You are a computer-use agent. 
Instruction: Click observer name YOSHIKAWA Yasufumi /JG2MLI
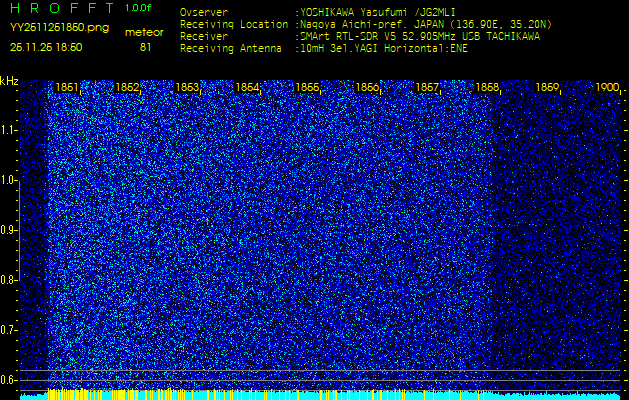pyautogui.click(x=377, y=13)
